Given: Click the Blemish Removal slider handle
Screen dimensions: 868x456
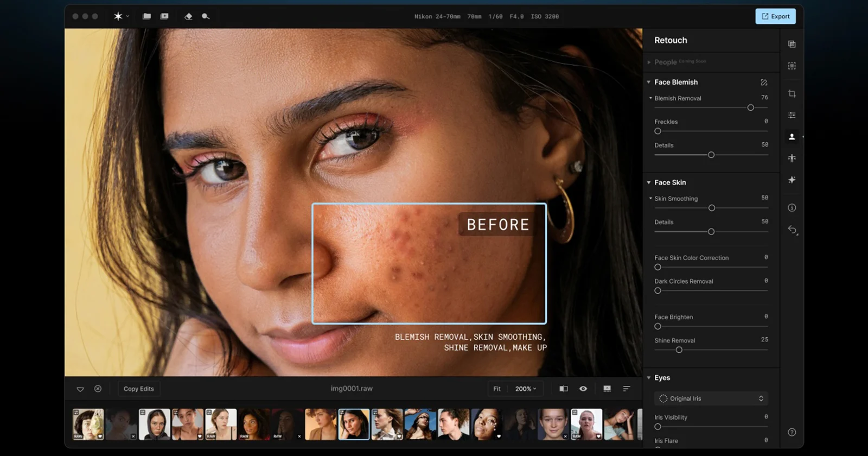Looking at the screenshot, I should coord(751,108).
